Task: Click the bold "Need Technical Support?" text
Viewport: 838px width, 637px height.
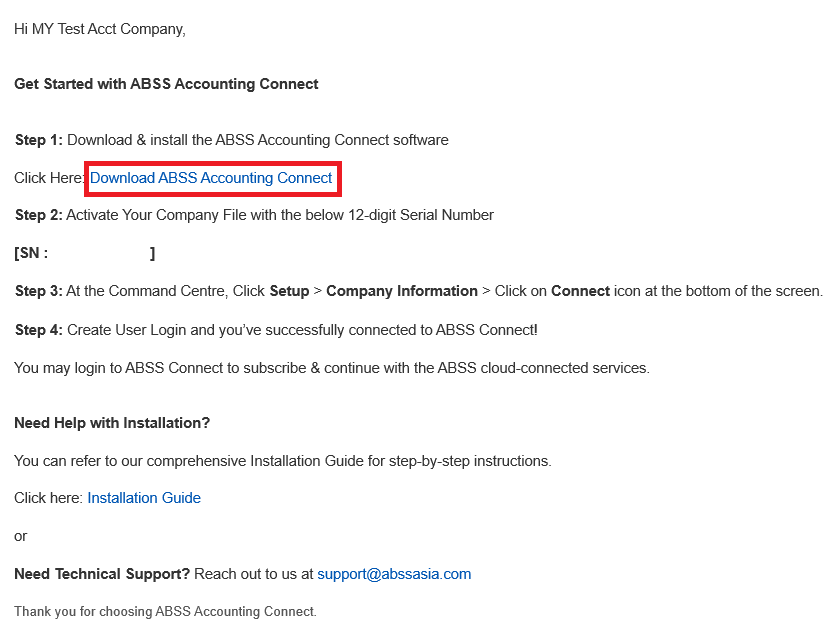Action: pyautogui.click(x=102, y=574)
